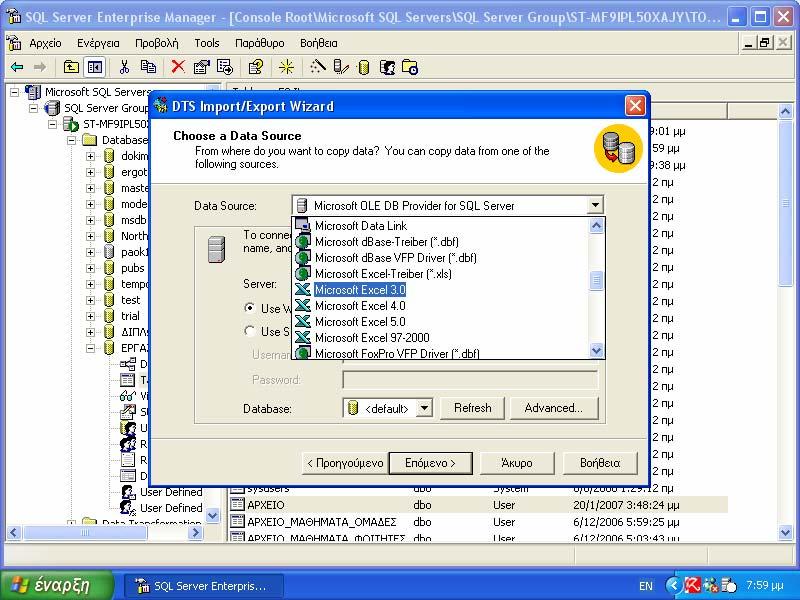Select the first 'Use W...' authentication radio

pyautogui.click(x=249, y=308)
